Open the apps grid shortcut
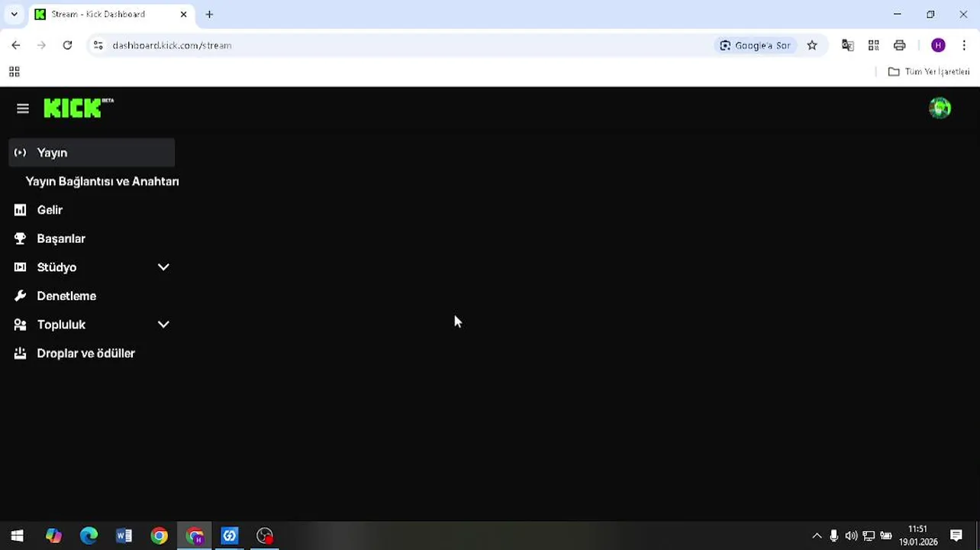Image resolution: width=980 pixels, height=550 pixels. pos(14,72)
